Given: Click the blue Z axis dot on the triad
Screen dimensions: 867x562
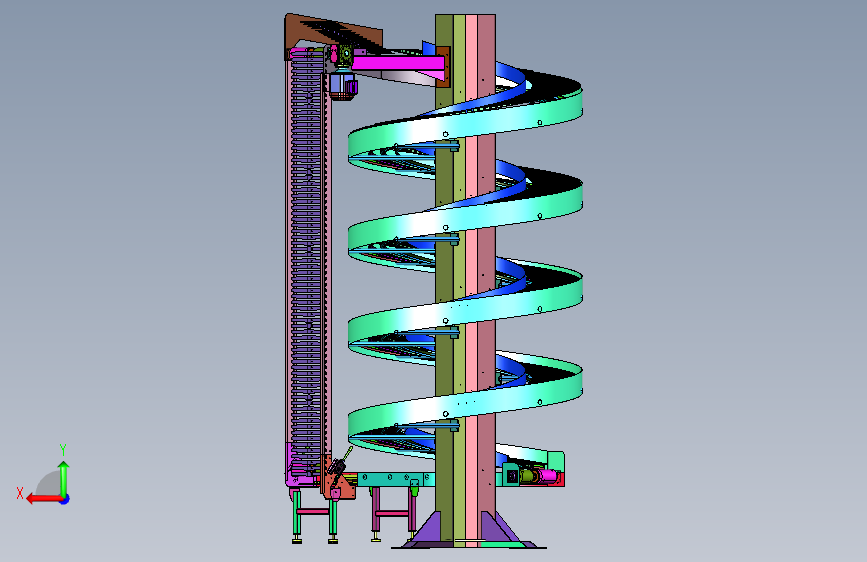Looking at the screenshot, I should [x=65, y=499].
